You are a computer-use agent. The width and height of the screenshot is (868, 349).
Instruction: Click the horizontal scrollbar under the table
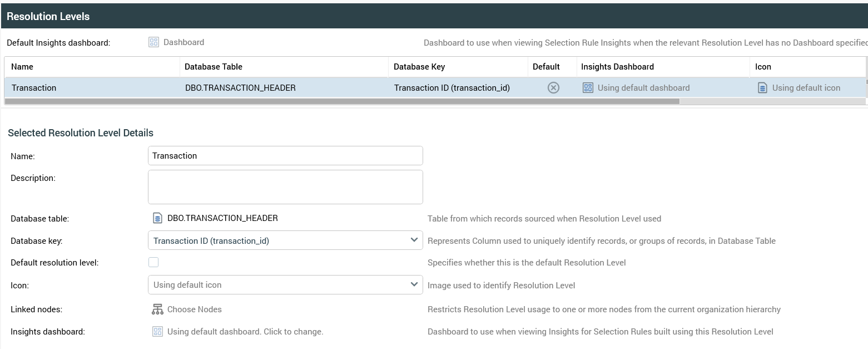coord(341,102)
